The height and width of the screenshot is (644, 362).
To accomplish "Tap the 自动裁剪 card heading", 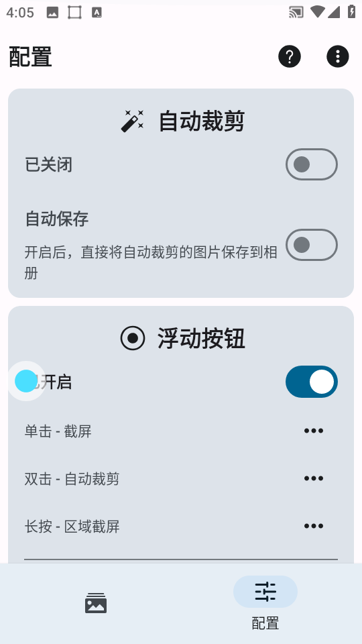I will tap(202, 121).
